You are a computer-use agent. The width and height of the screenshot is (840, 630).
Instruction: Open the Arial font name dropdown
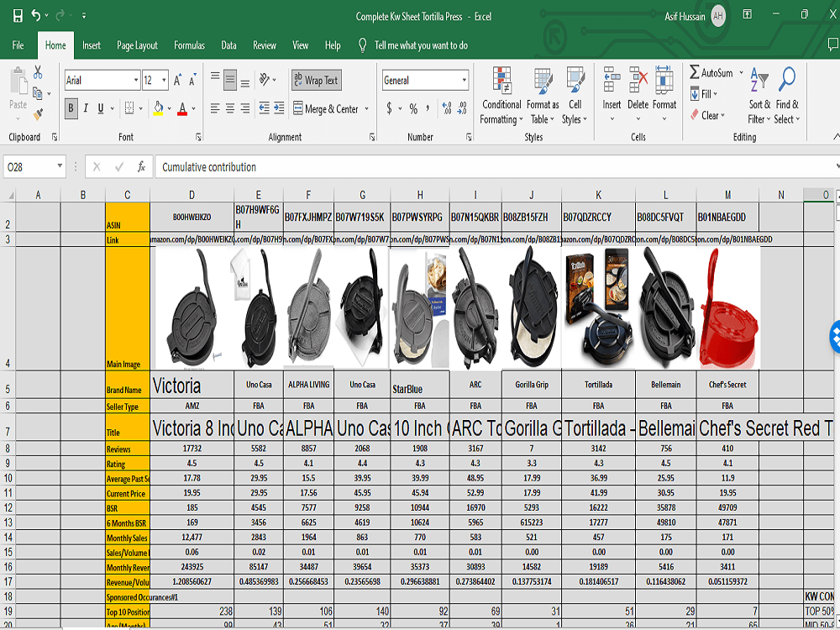tap(136, 81)
